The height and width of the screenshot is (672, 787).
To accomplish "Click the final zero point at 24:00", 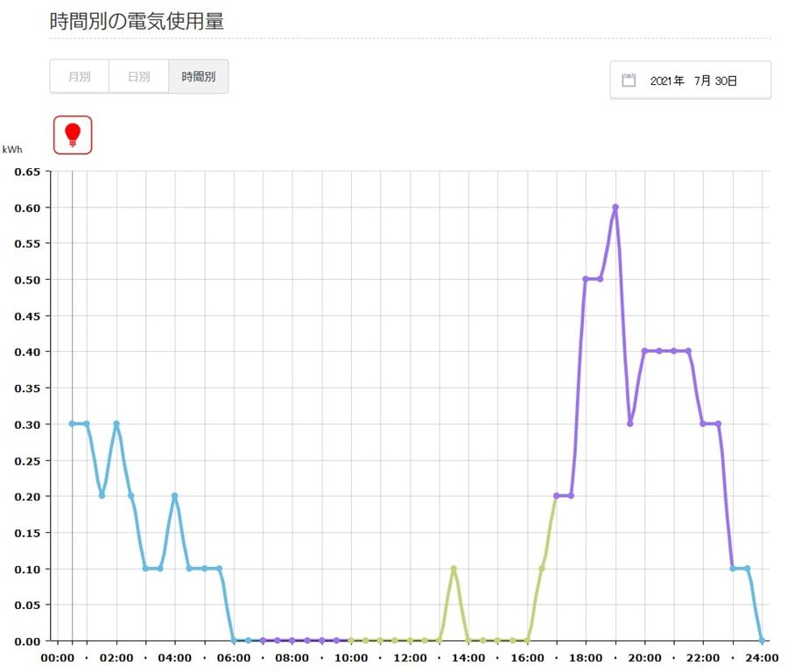I will click(762, 640).
